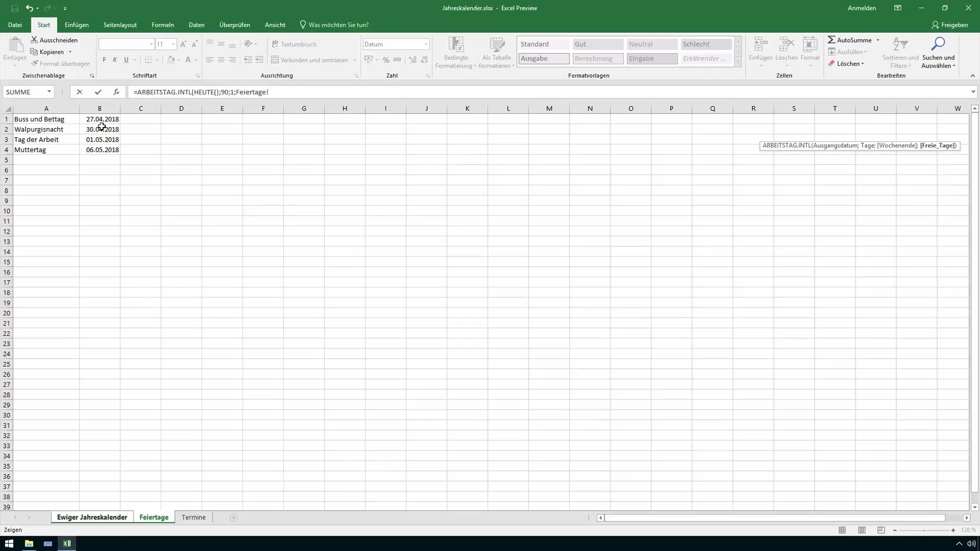
Task: Open the font name dropdown
Action: [151, 44]
